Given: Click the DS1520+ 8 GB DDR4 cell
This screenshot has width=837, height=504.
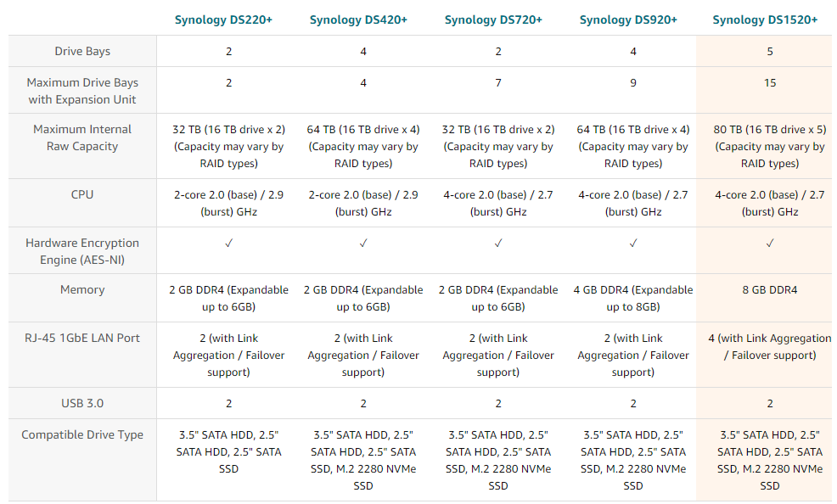Looking at the screenshot, I should [x=770, y=289].
